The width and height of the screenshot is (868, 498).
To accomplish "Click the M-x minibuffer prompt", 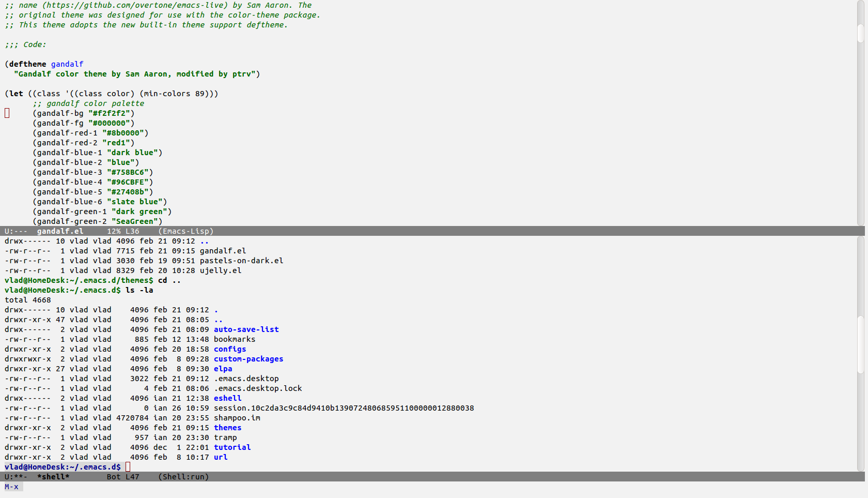I will (11, 487).
